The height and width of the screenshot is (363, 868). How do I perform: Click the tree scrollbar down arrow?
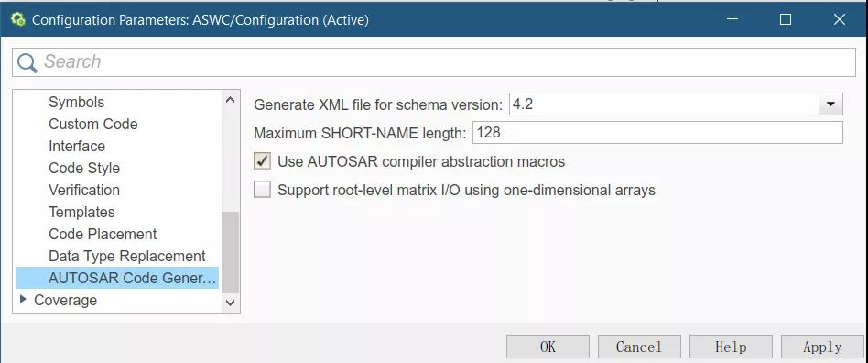pos(231,302)
